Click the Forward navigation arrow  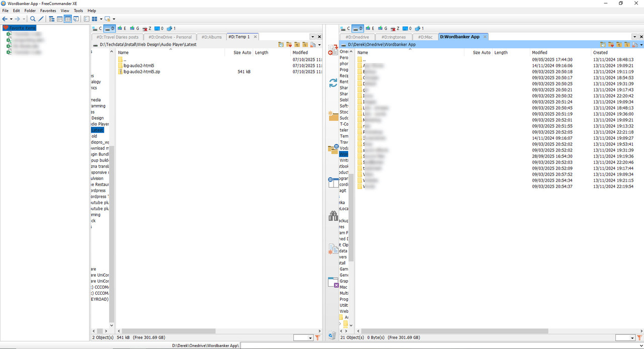tap(17, 19)
